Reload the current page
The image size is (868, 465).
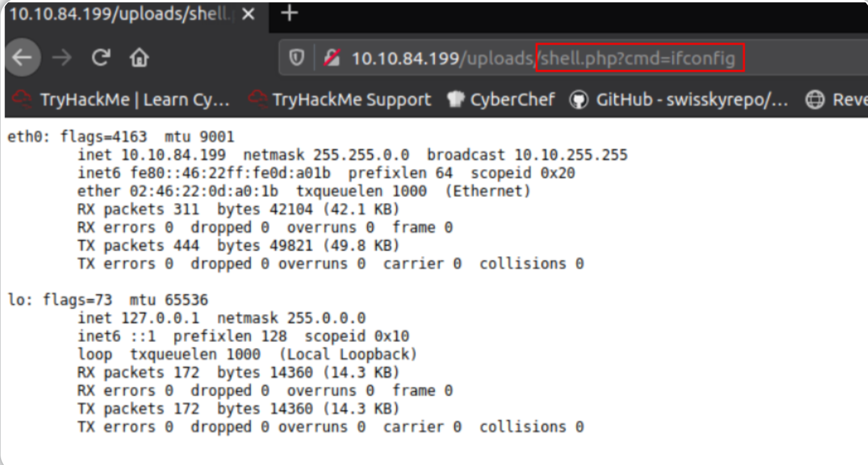(101, 57)
